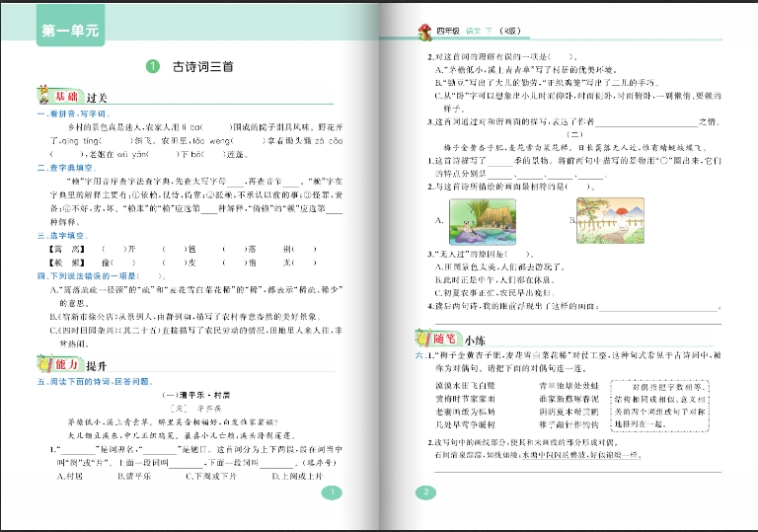Click the page number 1 circle
758x532 pixels.
click(333, 493)
